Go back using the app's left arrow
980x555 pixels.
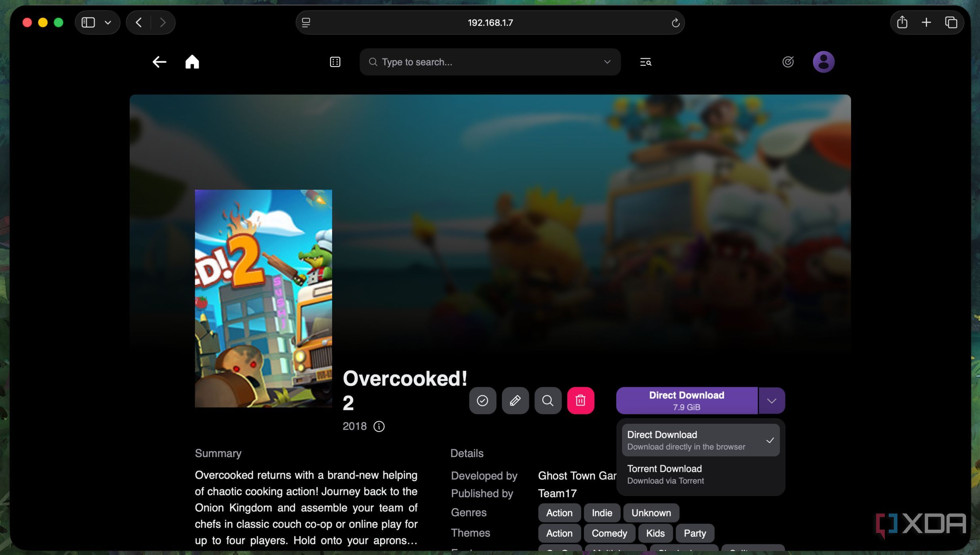159,62
